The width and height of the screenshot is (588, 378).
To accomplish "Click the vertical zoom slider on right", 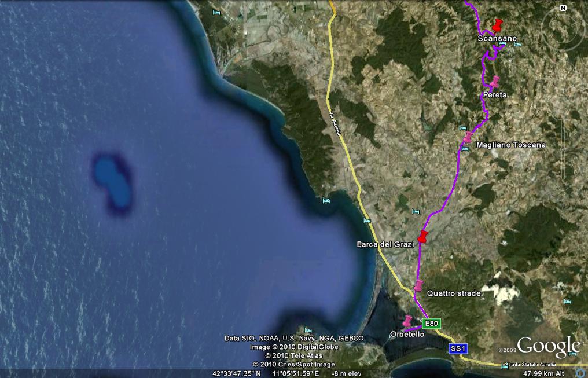I will [x=563, y=151].
